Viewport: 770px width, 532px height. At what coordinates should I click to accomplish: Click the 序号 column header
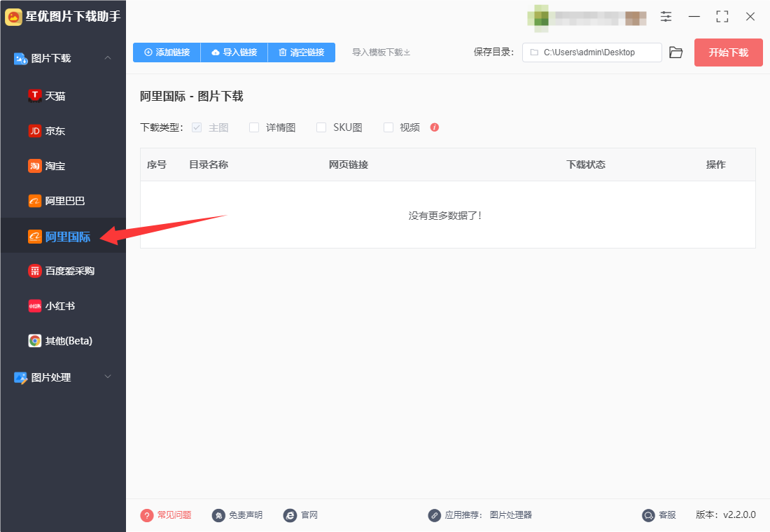tap(157, 165)
